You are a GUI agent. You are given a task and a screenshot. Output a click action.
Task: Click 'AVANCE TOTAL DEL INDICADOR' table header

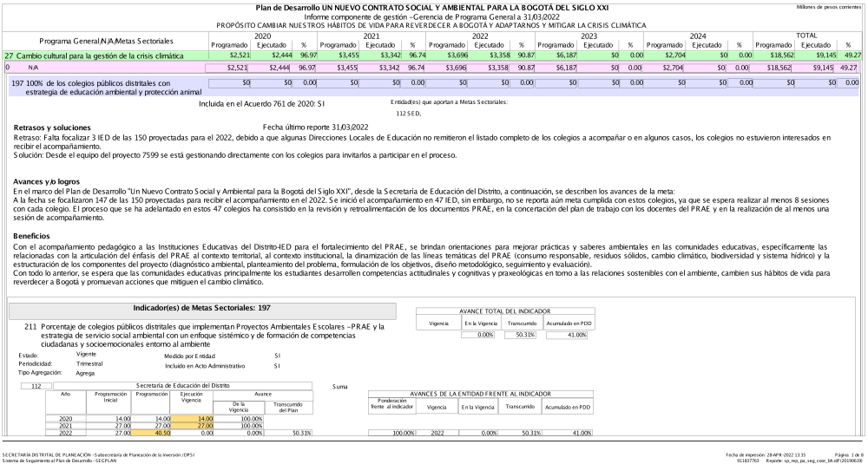503,311
